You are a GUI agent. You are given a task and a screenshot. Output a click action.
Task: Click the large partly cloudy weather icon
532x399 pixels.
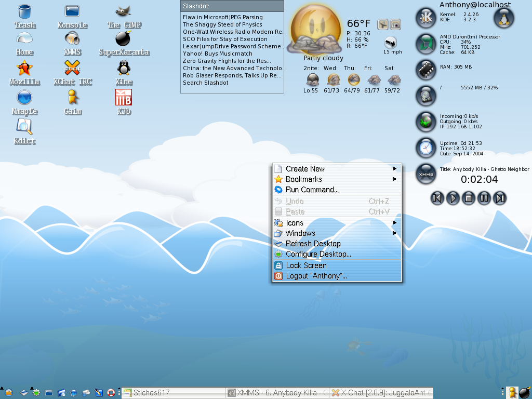(315, 29)
